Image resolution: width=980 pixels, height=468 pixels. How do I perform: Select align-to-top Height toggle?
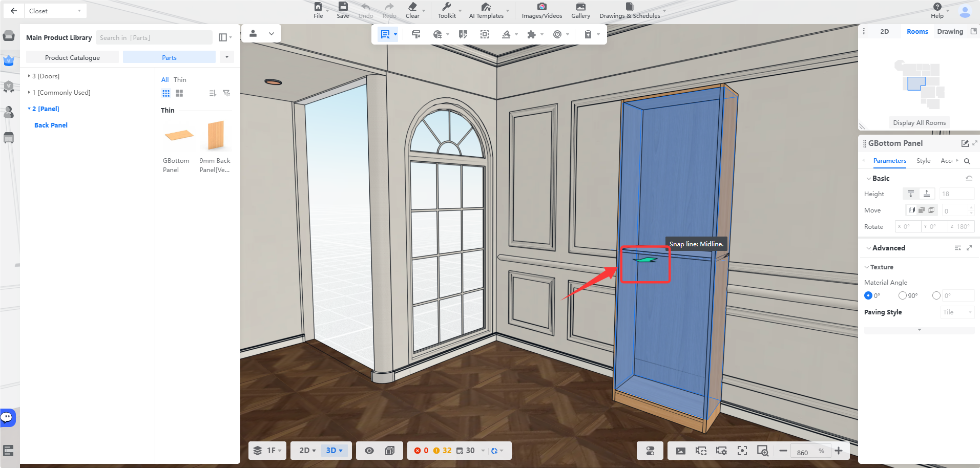coord(911,194)
